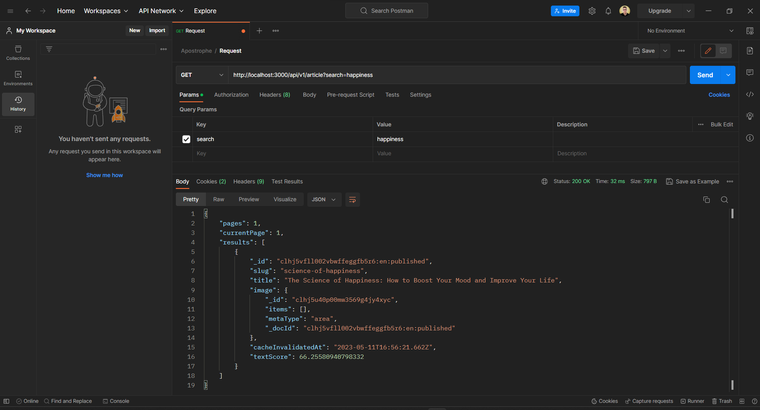Open the documentation icon in right sidebar
Image resolution: width=760 pixels, height=410 pixels.
pos(750,51)
